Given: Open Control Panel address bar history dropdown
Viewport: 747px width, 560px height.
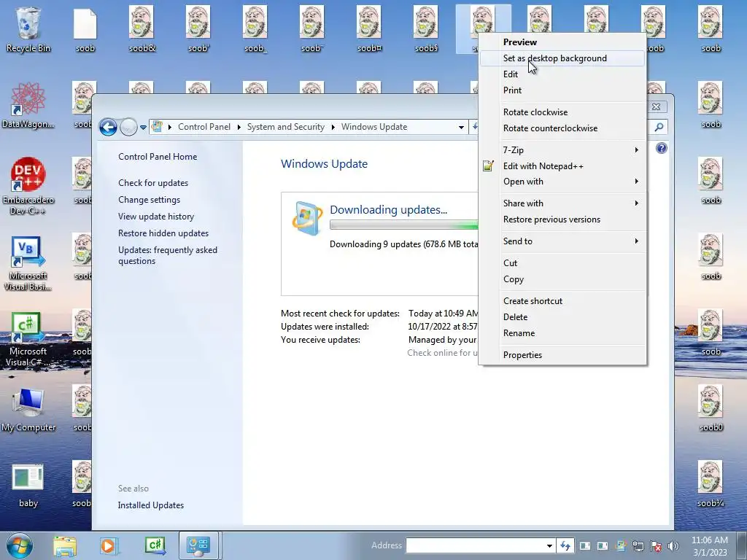Looking at the screenshot, I should pos(461,127).
